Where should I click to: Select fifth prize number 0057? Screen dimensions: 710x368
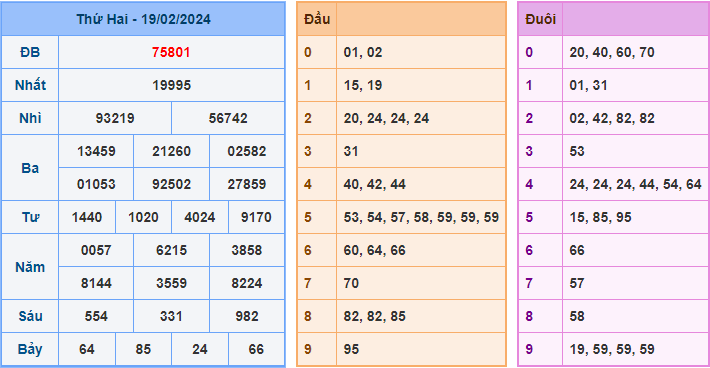pyautogui.click(x=96, y=250)
